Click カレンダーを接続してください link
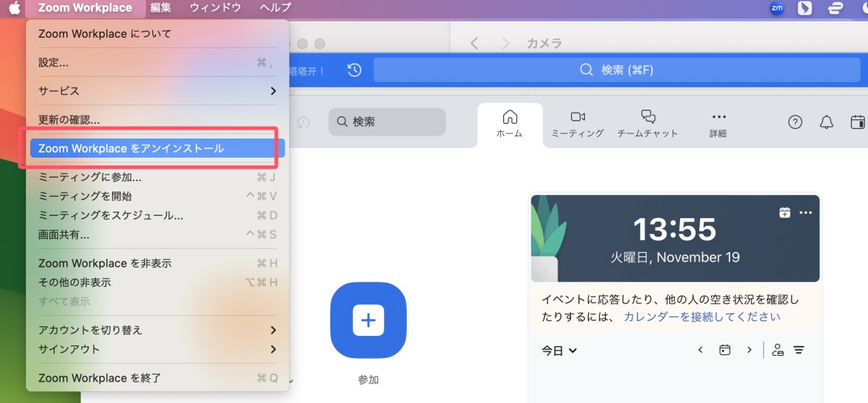 702,317
